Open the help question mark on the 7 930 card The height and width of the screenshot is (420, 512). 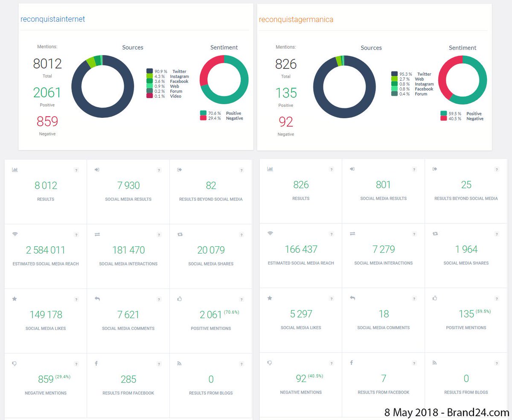click(159, 170)
